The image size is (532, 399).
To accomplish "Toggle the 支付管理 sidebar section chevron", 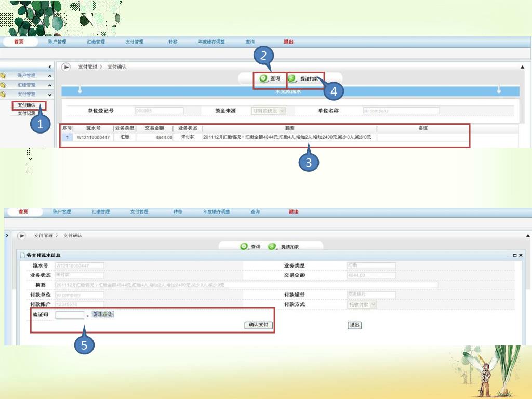I will tap(50, 95).
